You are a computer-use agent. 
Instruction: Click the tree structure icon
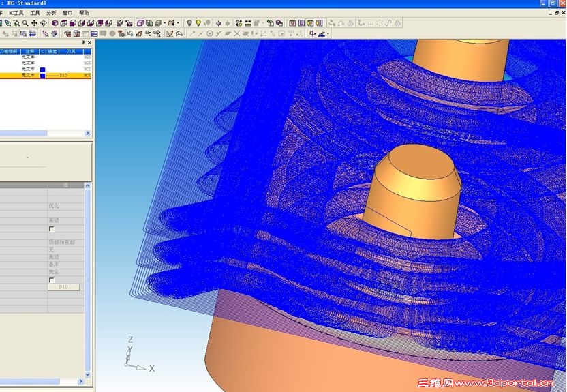click(x=157, y=33)
